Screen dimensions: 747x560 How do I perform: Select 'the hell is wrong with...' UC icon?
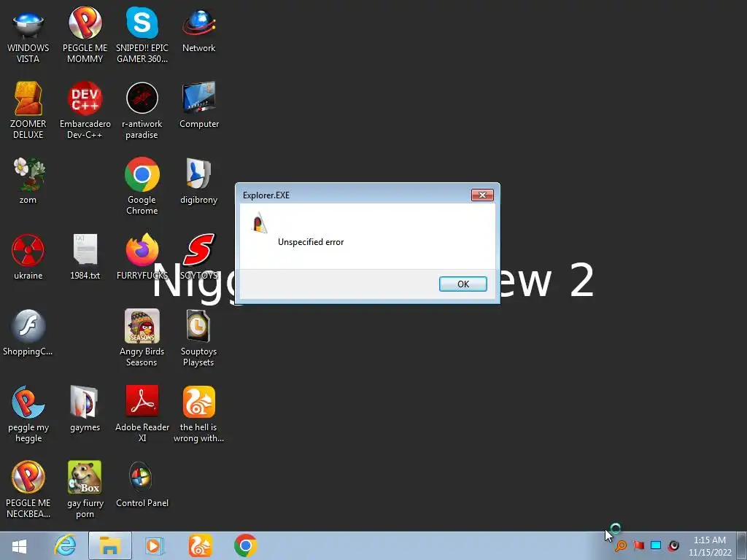(198, 413)
